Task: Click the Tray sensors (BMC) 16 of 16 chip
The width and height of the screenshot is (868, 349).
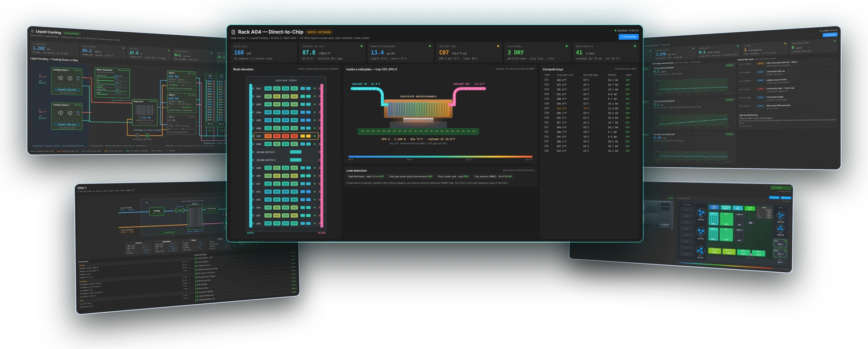Action: [x=493, y=176]
